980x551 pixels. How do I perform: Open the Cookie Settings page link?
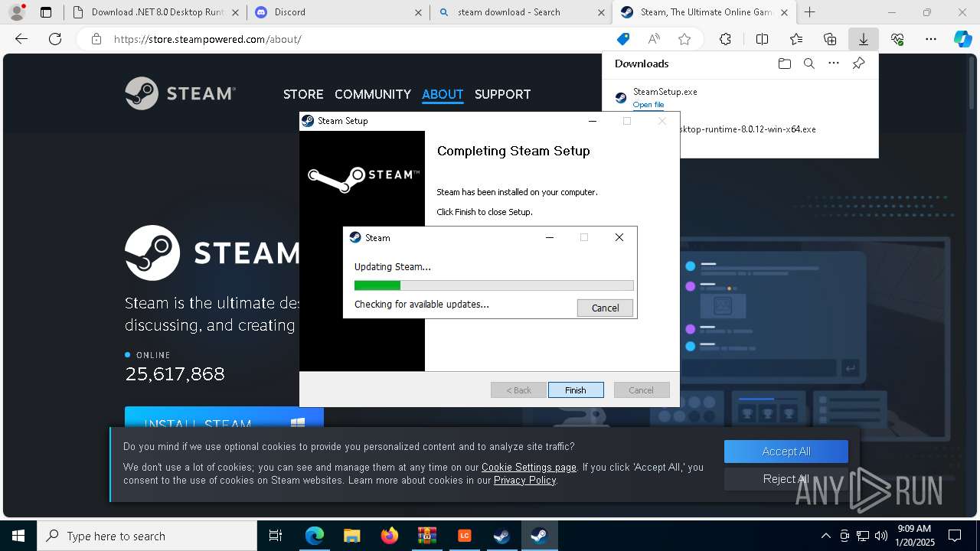click(x=529, y=467)
